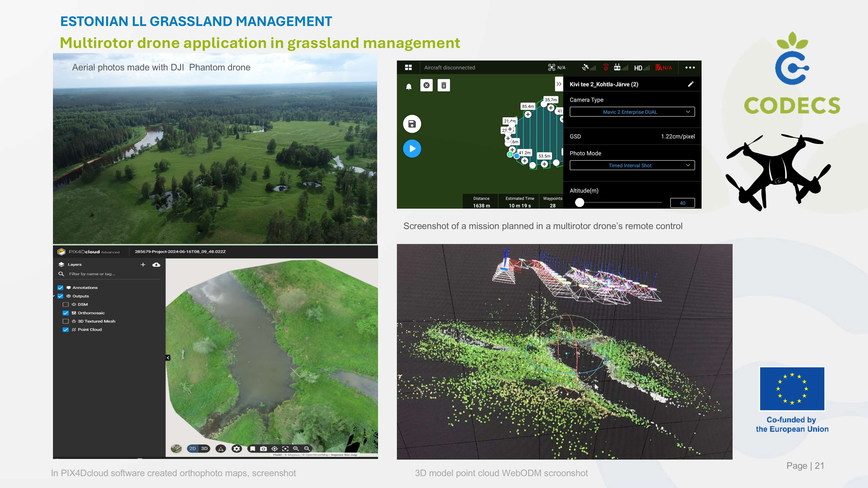Collapse settings panel with double-chevron arrow
Viewport: 868px width, 488px height.
click(x=559, y=84)
